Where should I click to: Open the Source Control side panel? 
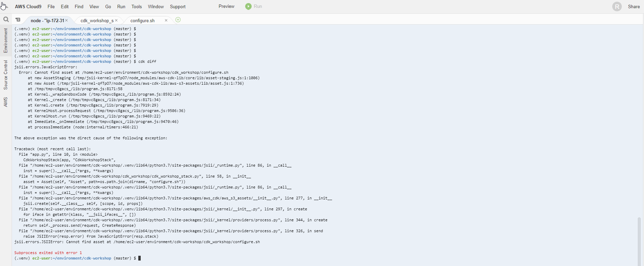(6, 75)
